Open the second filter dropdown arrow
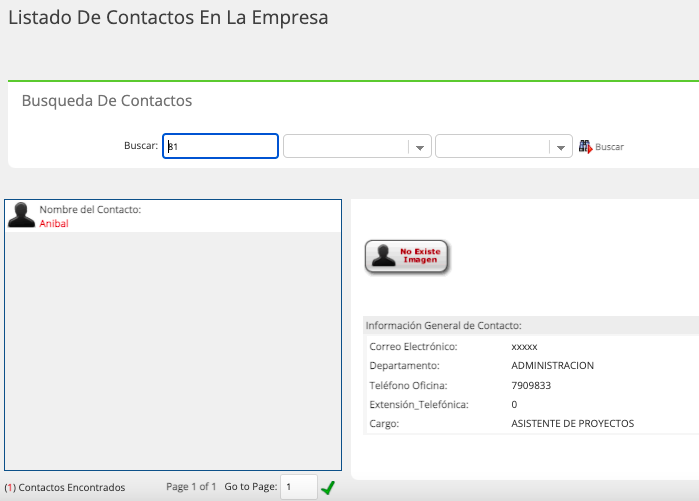699x501 pixels. (x=561, y=148)
